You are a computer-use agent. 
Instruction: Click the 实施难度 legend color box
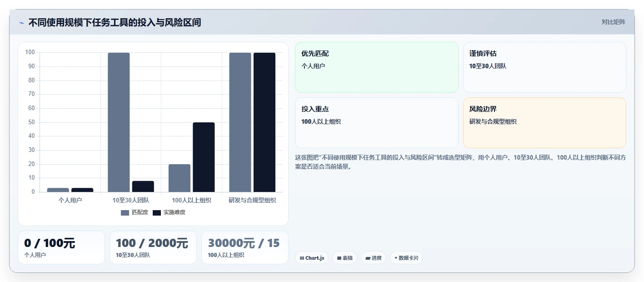[157, 212]
